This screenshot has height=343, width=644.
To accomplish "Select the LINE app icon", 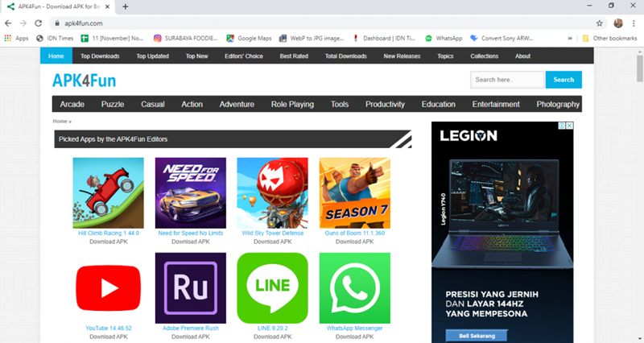I will tap(272, 287).
